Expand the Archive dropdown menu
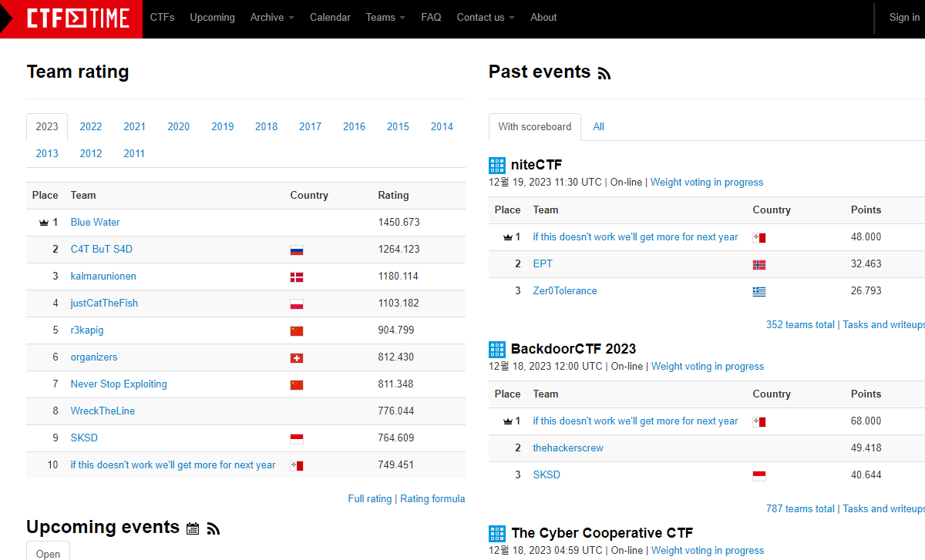 (x=272, y=17)
